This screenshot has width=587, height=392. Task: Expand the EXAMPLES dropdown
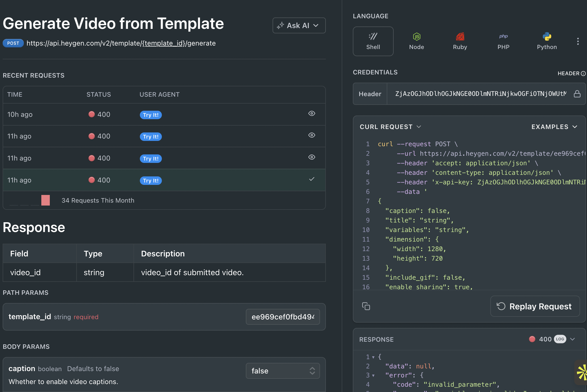pyautogui.click(x=554, y=127)
